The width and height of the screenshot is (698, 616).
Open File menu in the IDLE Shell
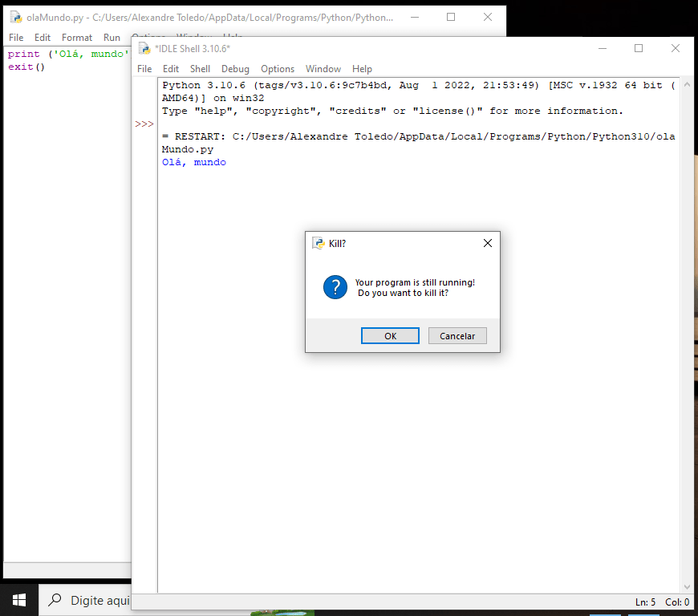click(x=144, y=69)
